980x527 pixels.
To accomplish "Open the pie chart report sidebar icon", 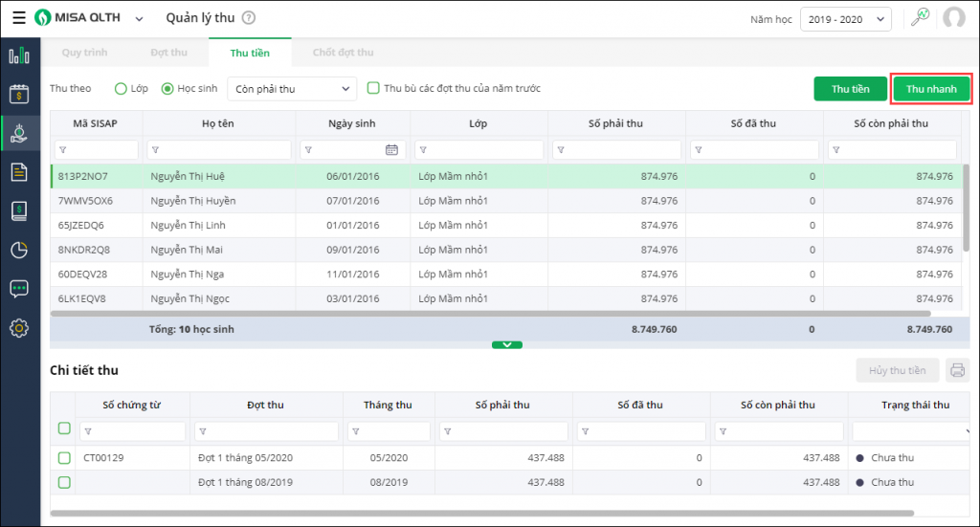I will pos(19,251).
